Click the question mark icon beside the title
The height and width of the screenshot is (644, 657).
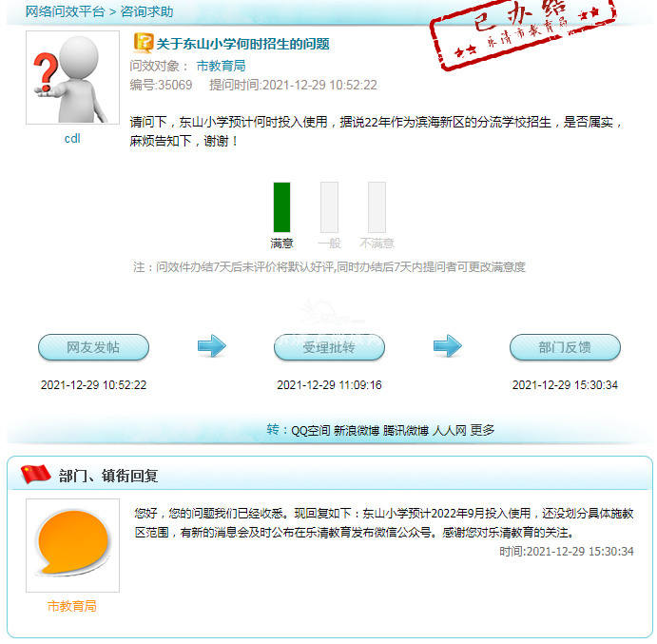[x=143, y=43]
